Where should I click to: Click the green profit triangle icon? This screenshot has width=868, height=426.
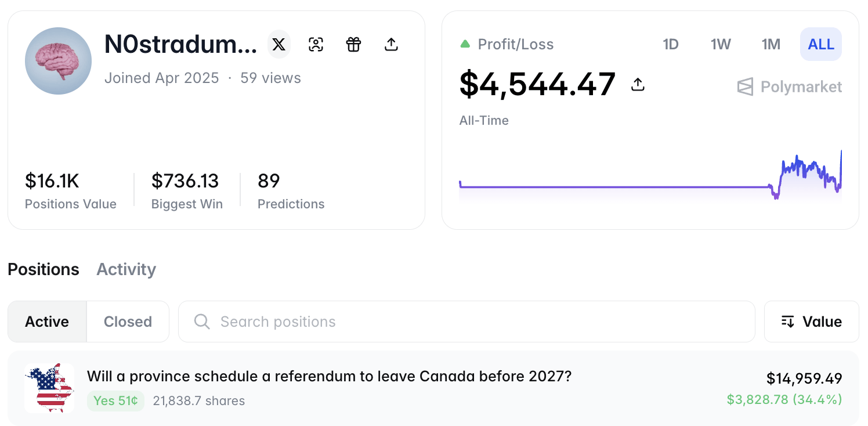(465, 44)
